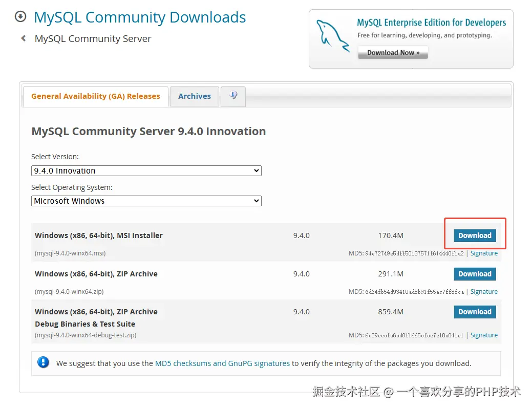Switch to the Archives tab

pyautogui.click(x=195, y=96)
